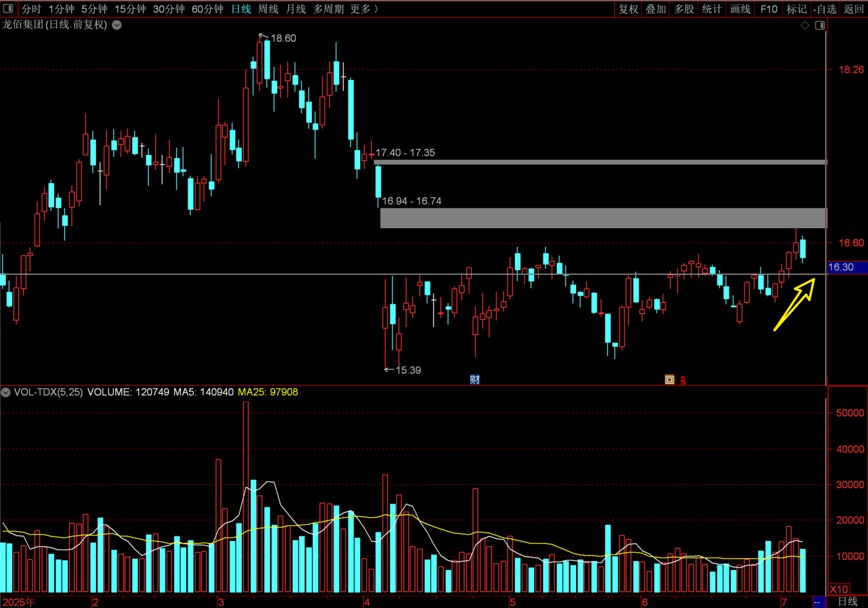Open the 多股 multi-stock view

tap(684, 9)
